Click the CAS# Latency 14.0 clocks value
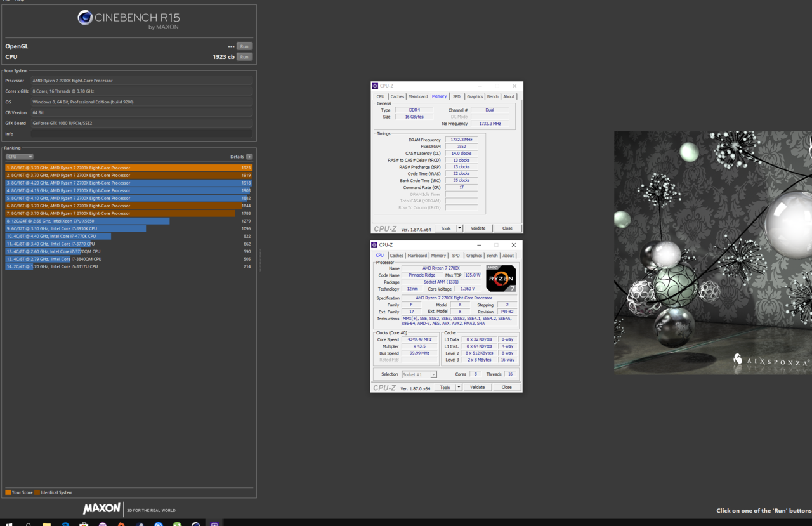Viewport: 812px width, 526px height. pyautogui.click(x=461, y=153)
